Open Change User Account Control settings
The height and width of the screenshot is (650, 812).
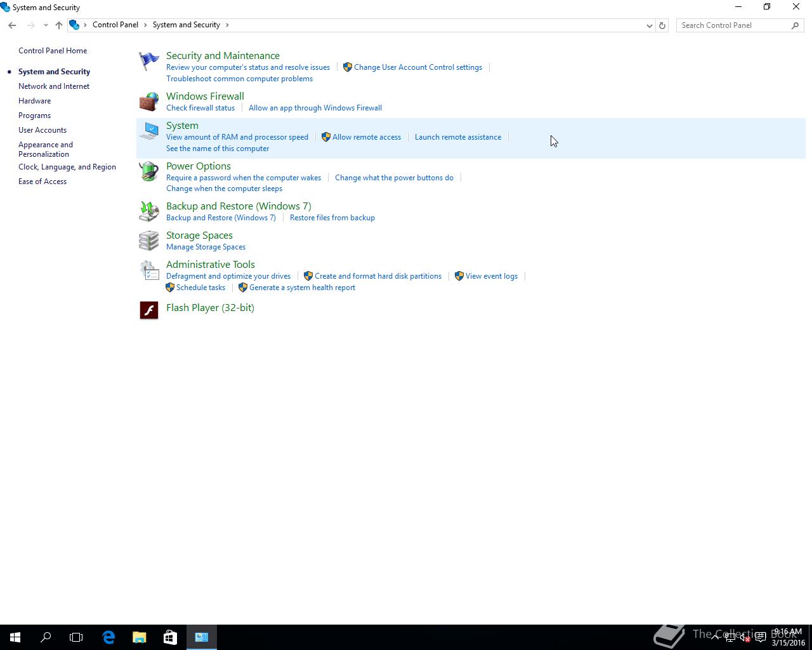click(418, 67)
